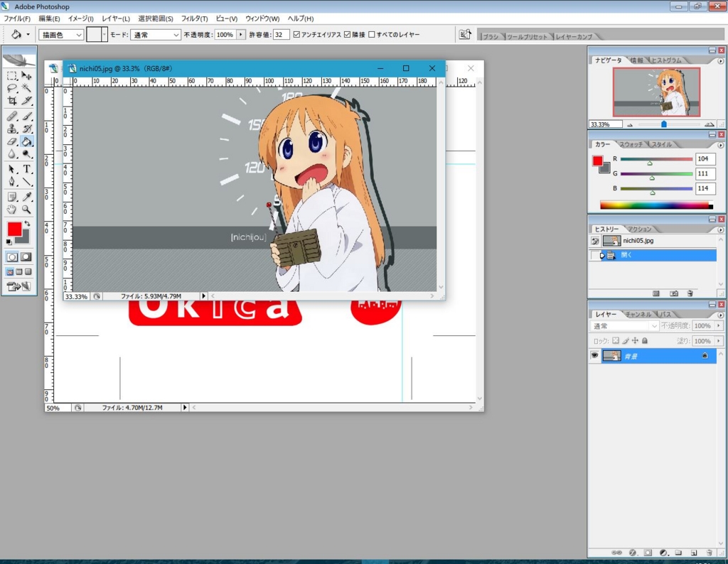Viewport: 728px width, 564px height.
Task: Pick a color from the Color panel spectrum bar
Action: [x=656, y=205]
